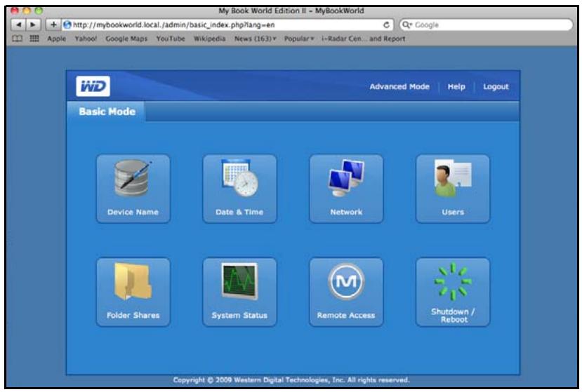Image resolution: width=582 pixels, height=392 pixels.
Task: Open the Google Maps bookmark
Action: point(126,39)
